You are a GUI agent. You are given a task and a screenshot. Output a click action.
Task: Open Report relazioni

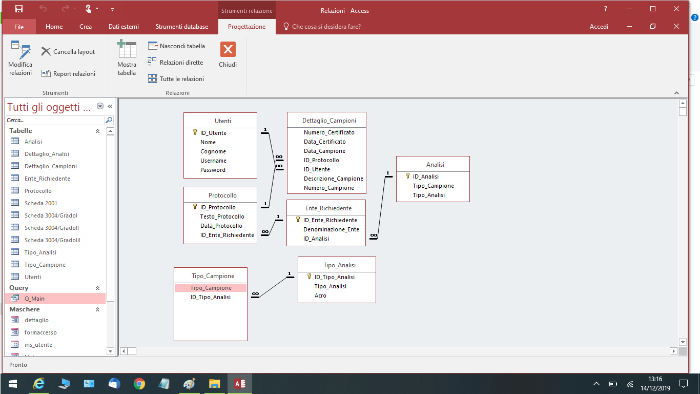[x=68, y=74]
